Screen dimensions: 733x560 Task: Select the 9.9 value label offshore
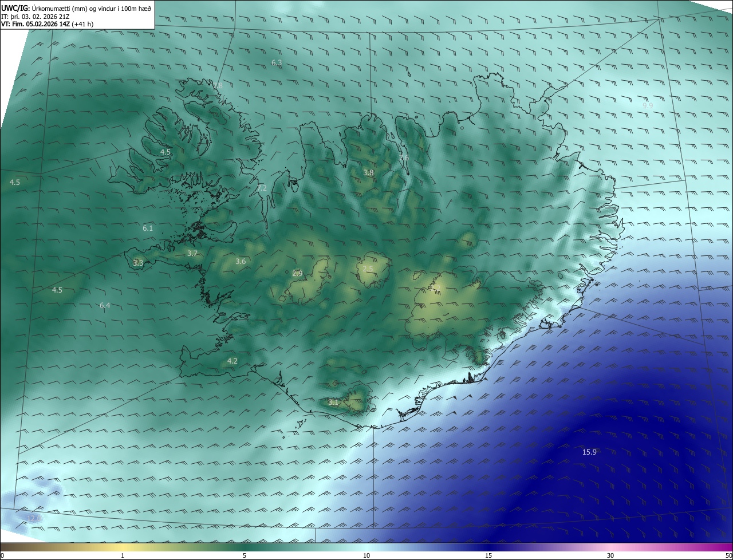[x=648, y=106]
